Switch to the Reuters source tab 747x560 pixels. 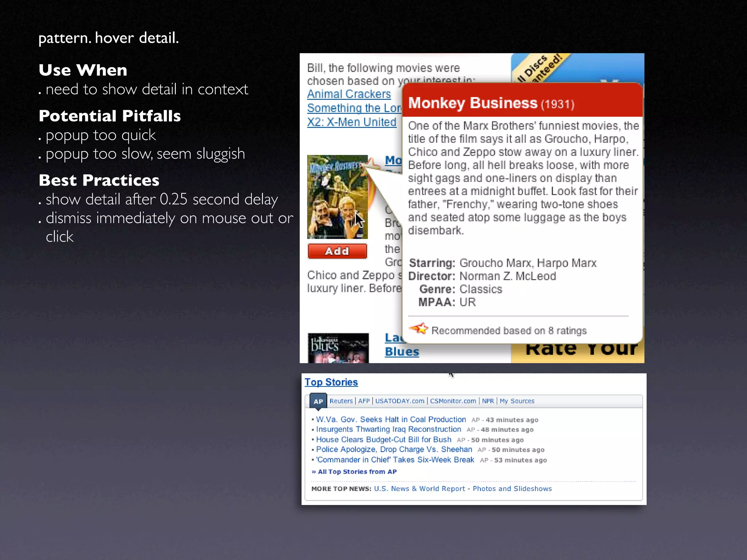pyautogui.click(x=341, y=401)
